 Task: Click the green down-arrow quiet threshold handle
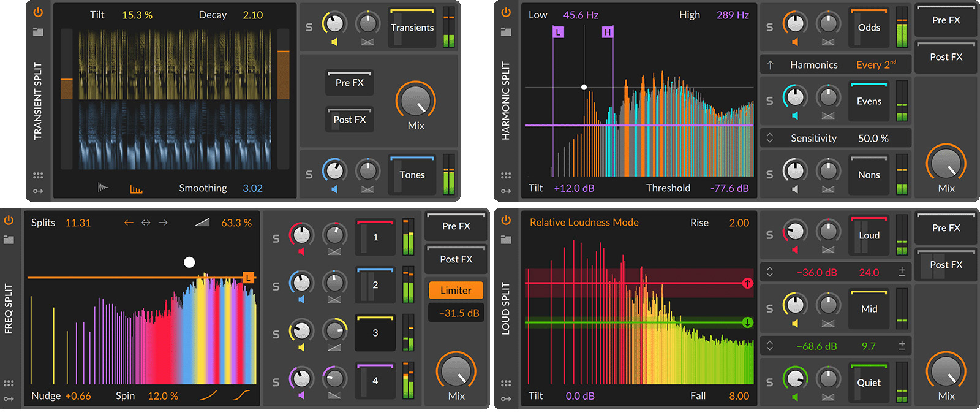tap(747, 322)
